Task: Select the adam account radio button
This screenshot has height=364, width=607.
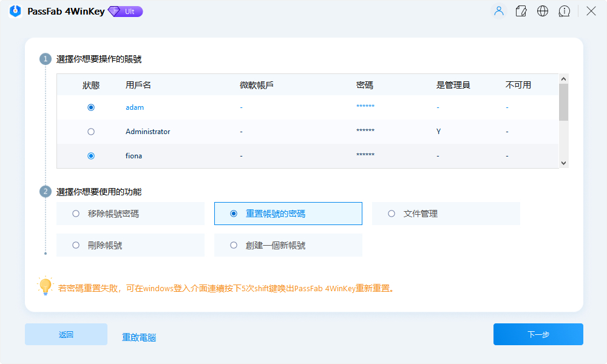Action: click(91, 107)
